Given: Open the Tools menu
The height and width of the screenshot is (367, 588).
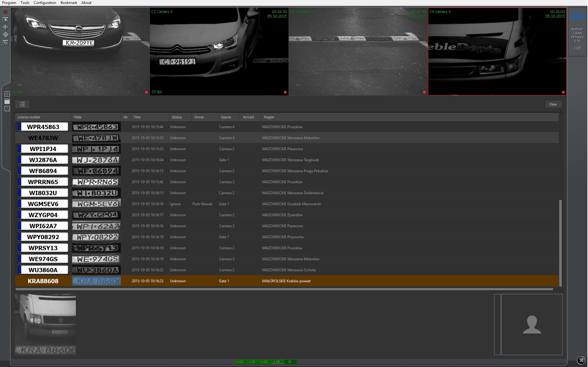Looking at the screenshot, I should click(x=25, y=3).
